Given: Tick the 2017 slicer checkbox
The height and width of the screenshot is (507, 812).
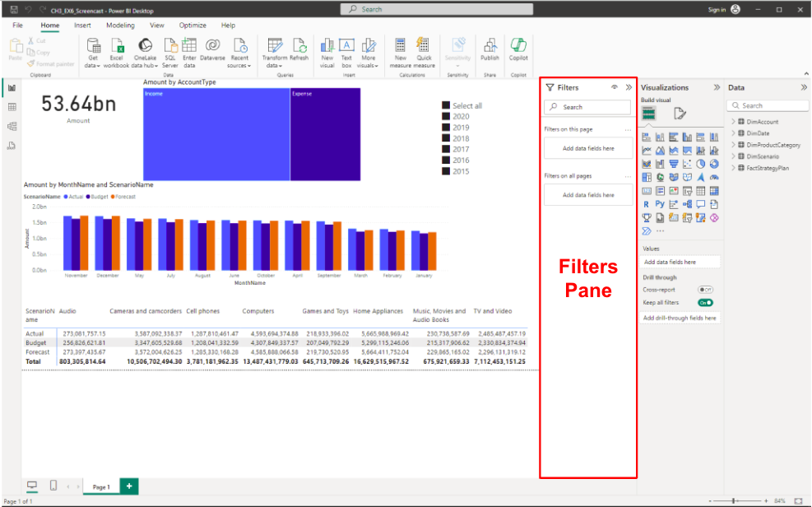Looking at the screenshot, I should tap(446, 149).
